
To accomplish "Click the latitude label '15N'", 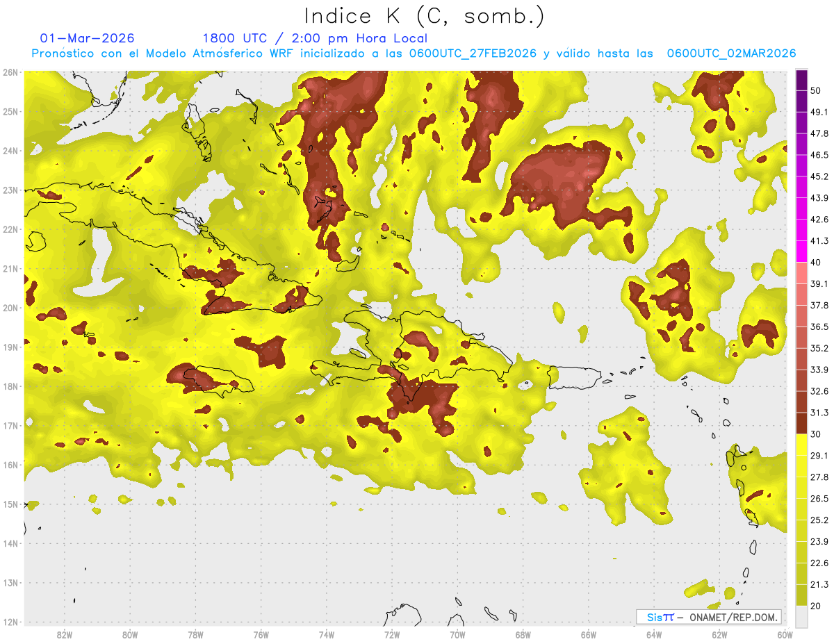I will pos(10,504).
